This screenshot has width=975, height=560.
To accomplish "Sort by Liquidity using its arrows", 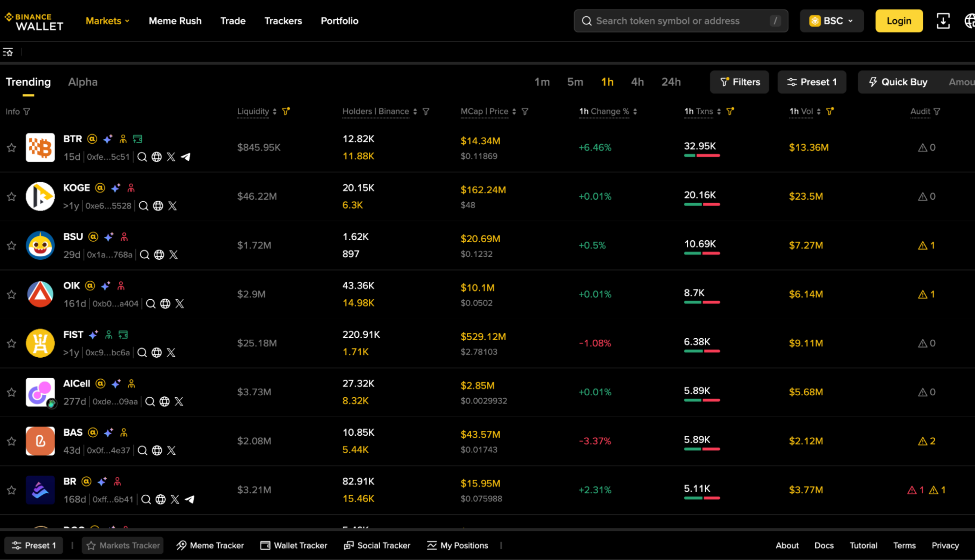I will coord(275,111).
